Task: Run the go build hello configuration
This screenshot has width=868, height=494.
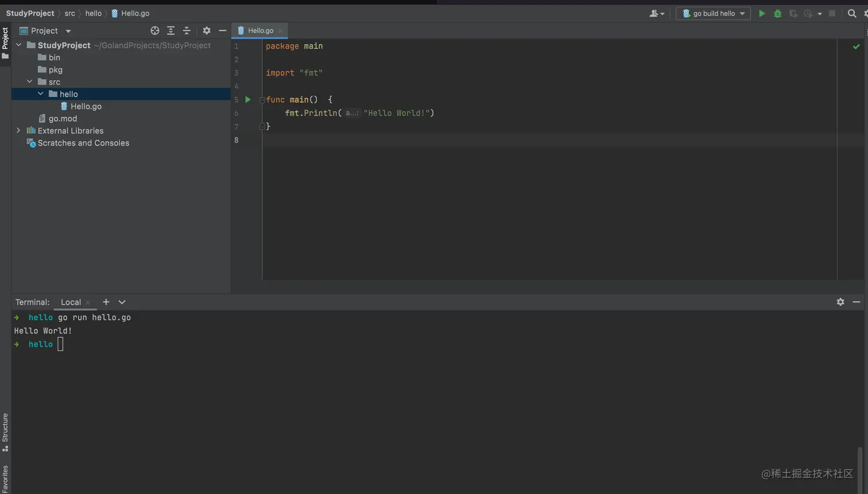Action: click(762, 13)
